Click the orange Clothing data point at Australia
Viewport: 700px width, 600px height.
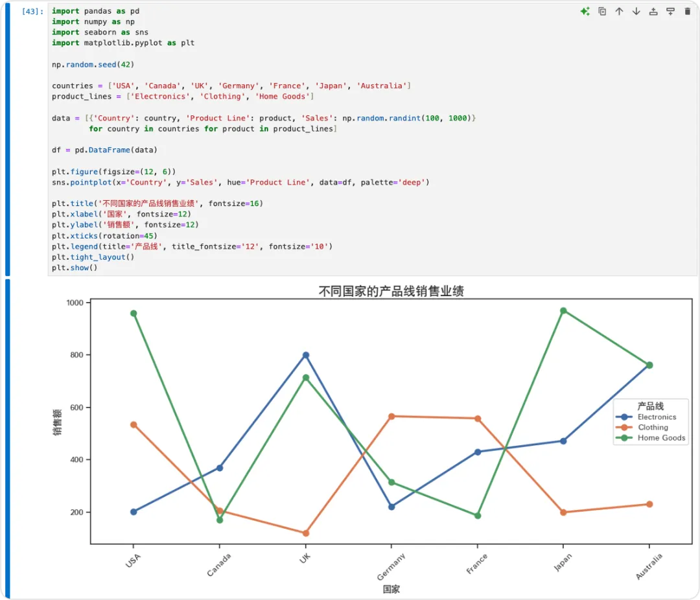[x=649, y=505]
